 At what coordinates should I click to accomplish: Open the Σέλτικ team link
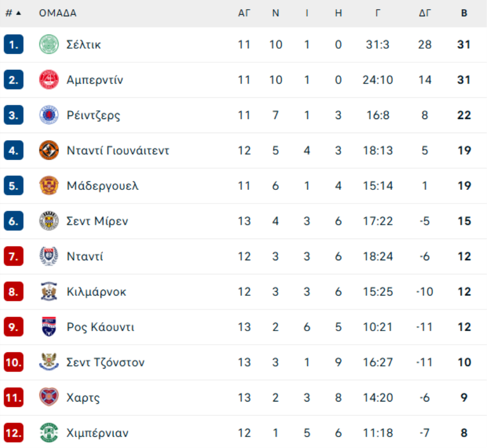click(x=83, y=45)
